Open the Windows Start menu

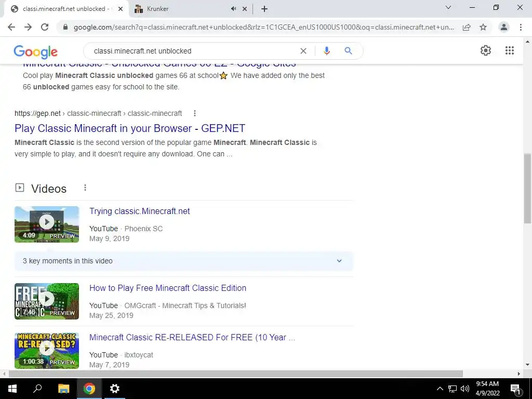12,389
